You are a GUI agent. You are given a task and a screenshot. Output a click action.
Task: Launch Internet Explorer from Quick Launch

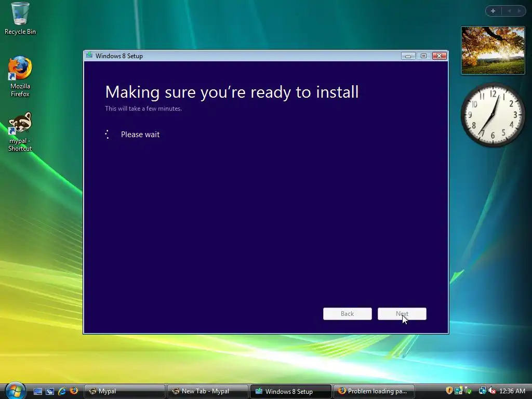tap(62, 391)
